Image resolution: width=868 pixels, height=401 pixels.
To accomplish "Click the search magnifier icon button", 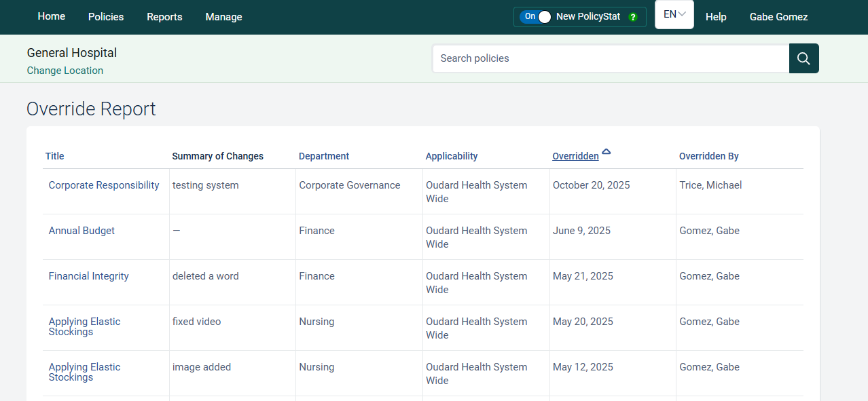I will point(803,58).
